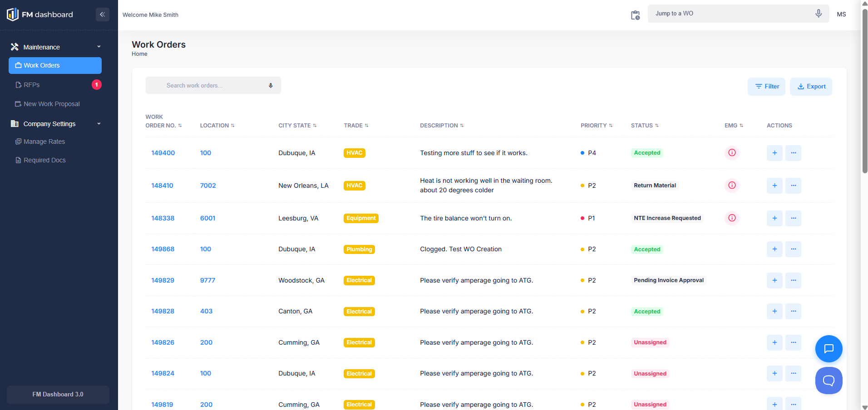Viewport: 868px width, 410px height.
Task: Click the FM dashboard logo
Action: (40, 15)
